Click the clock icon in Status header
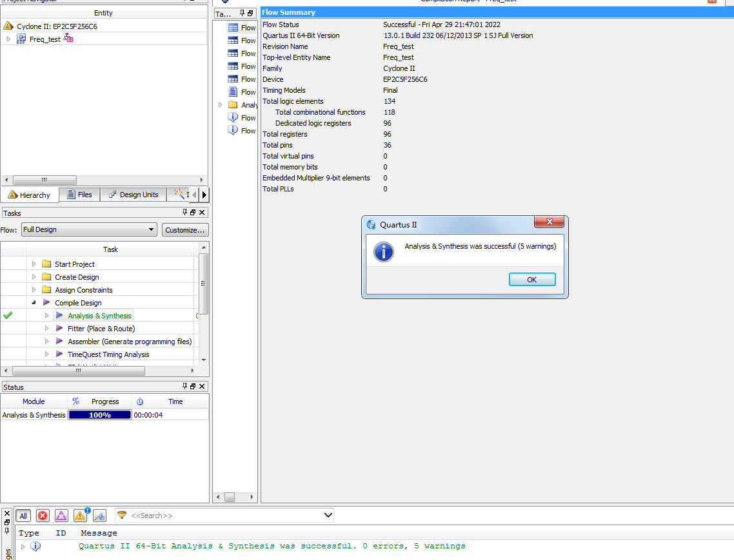The image size is (734, 560). pyautogui.click(x=140, y=401)
